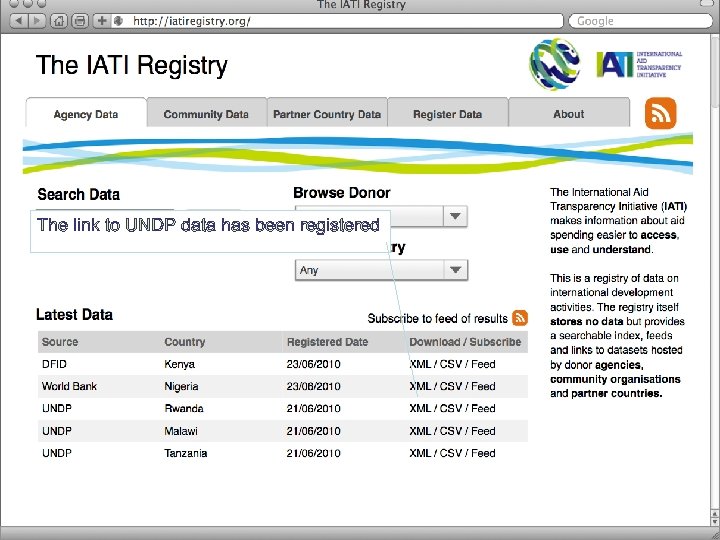Go to Register Data tab

point(447,114)
